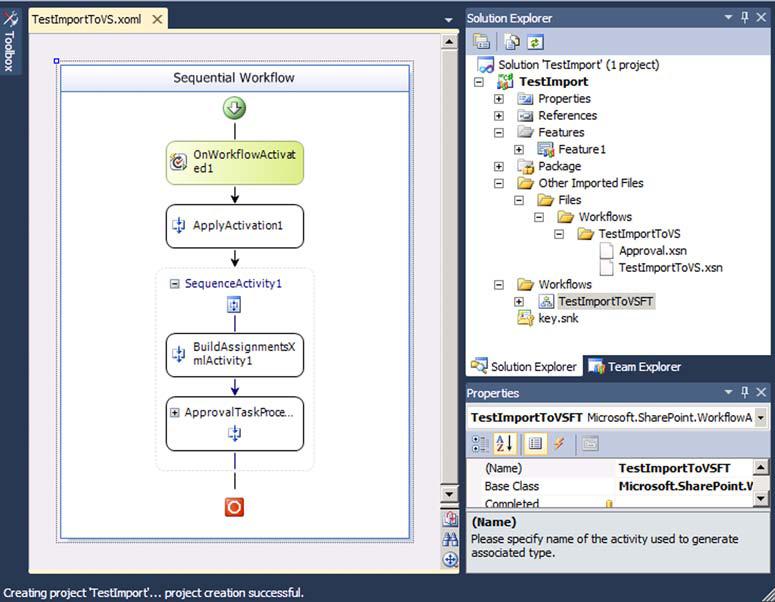Screen dimensions: 775x602
Task: Click the Sequential Workflow header
Action: pos(234,78)
